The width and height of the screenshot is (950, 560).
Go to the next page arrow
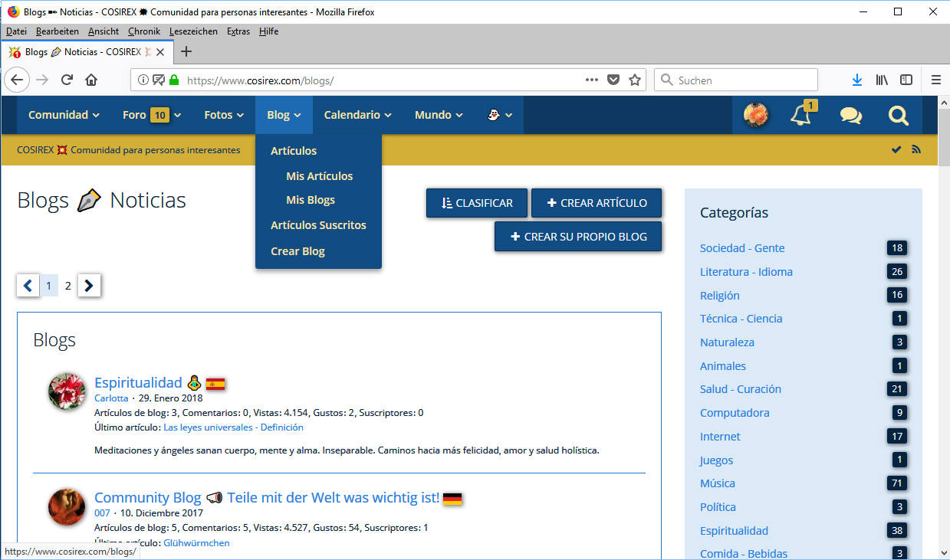(x=89, y=286)
